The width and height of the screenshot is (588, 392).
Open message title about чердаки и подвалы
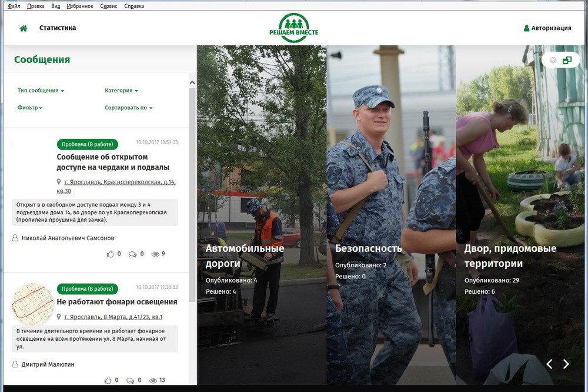pyautogui.click(x=113, y=162)
